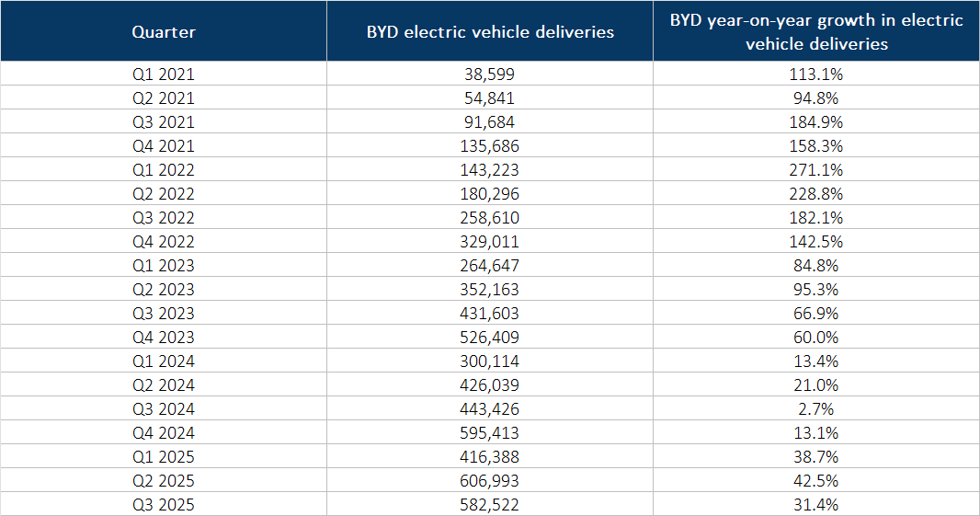
Task: Select the 582,522 deliveries cell
Action: click(x=490, y=504)
